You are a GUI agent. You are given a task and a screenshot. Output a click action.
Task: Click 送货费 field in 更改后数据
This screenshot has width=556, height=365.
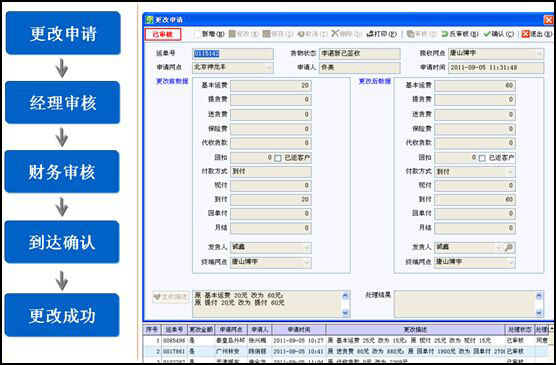(x=475, y=115)
